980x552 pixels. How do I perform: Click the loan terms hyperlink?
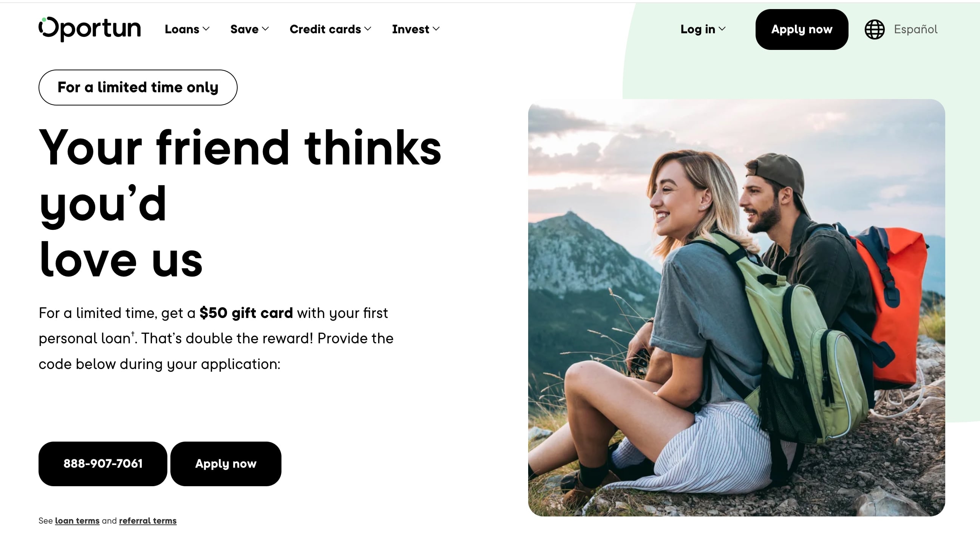77,520
